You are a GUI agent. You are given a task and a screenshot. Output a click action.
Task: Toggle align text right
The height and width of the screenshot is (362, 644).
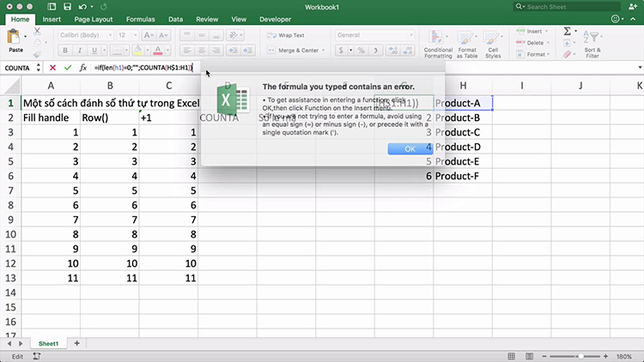pos(216,50)
